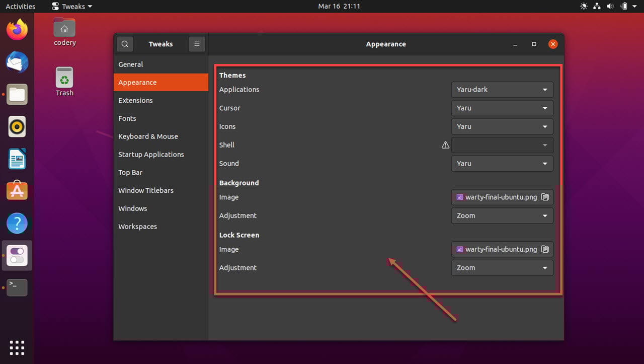644x364 pixels.
Task: Open the Icons theme dropdown
Action: pos(502,126)
